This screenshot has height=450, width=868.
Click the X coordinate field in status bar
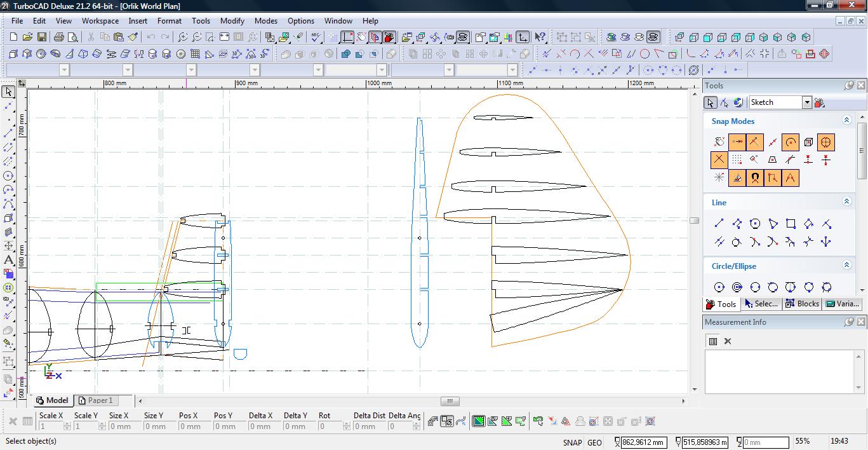(x=643, y=442)
